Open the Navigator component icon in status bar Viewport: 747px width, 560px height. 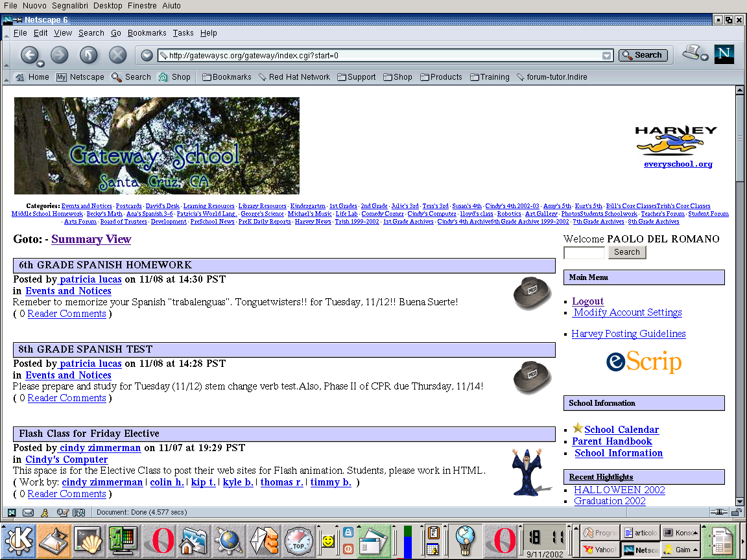(12, 513)
